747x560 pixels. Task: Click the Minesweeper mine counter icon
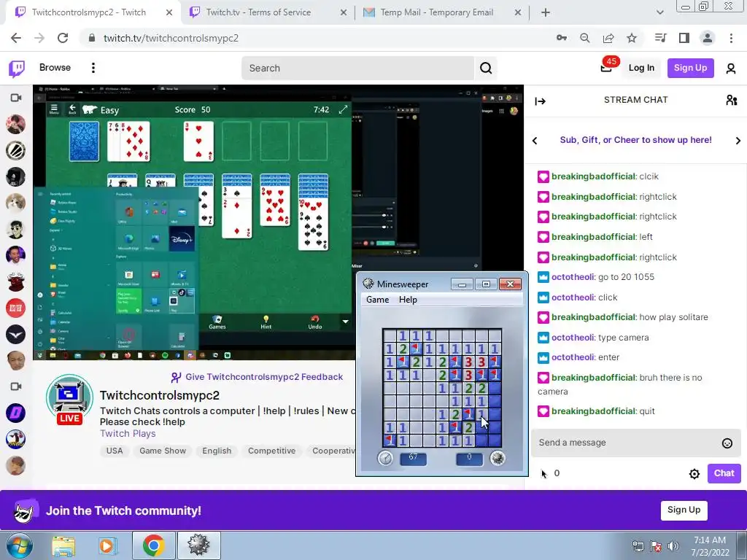(498, 458)
